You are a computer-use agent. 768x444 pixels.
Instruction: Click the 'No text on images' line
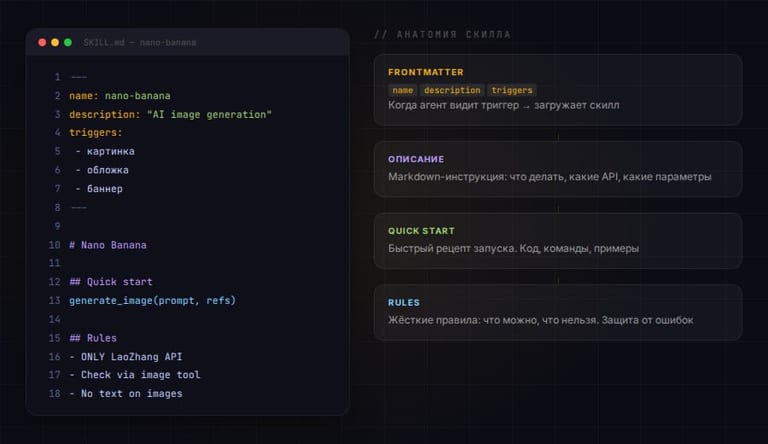click(126, 394)
